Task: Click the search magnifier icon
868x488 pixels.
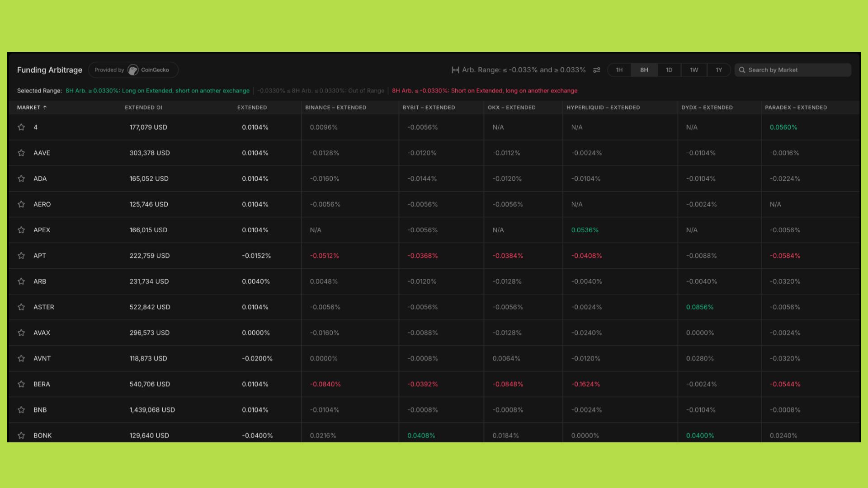Action: 742,70
